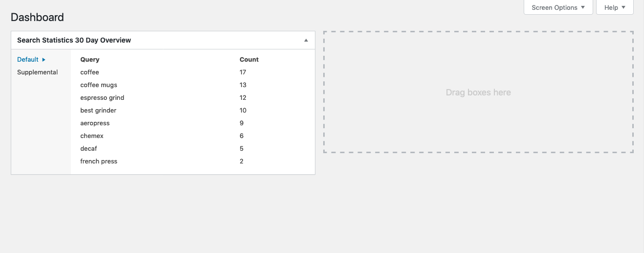Click the Search Statistics 30 Day Overview title

[74, 40]
